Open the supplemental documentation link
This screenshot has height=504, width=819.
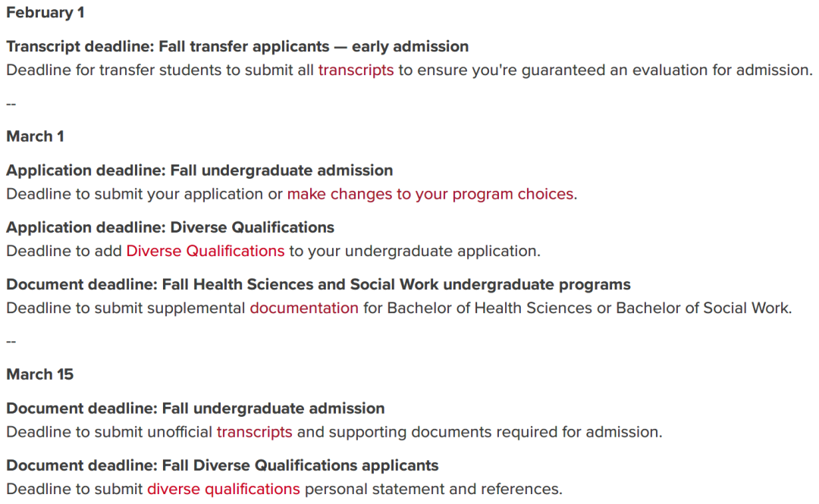pos(304,308)
